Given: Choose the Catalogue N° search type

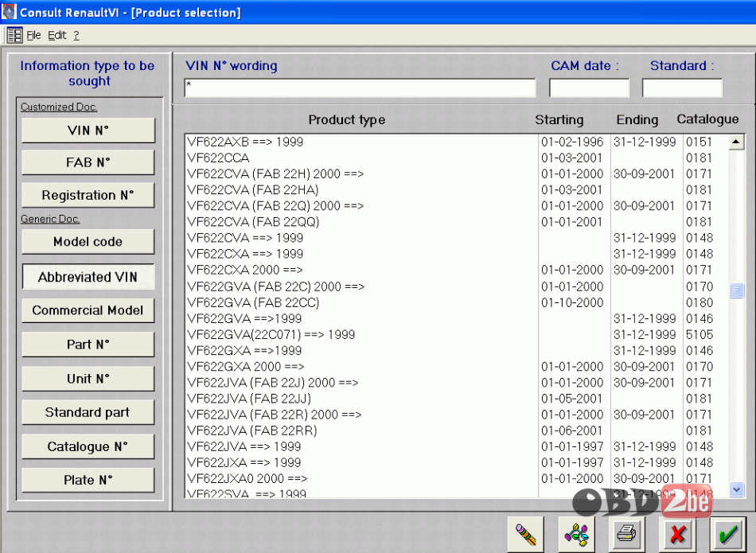Looking at the screenshot, I should pyautogui.click(x=88, y=446).
